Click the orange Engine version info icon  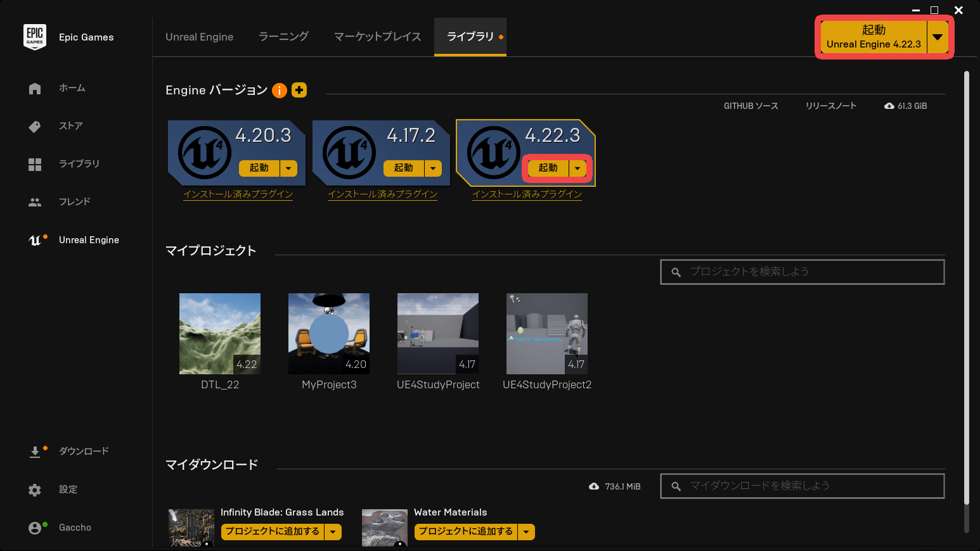[x=280, y=91]
